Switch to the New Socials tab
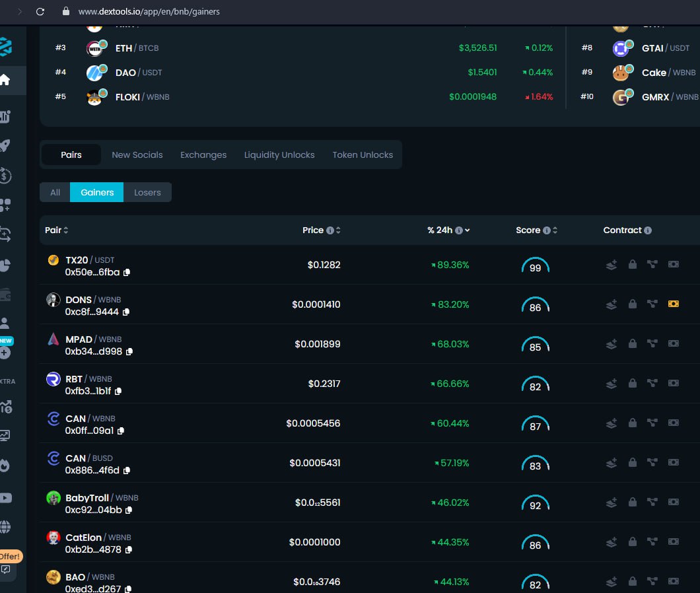The width and height of the screenshot is (700, 593). point(137,155)
